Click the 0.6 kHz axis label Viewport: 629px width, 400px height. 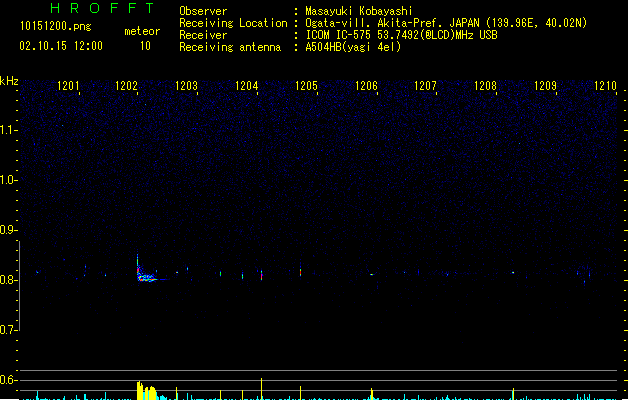pos(9,380)
